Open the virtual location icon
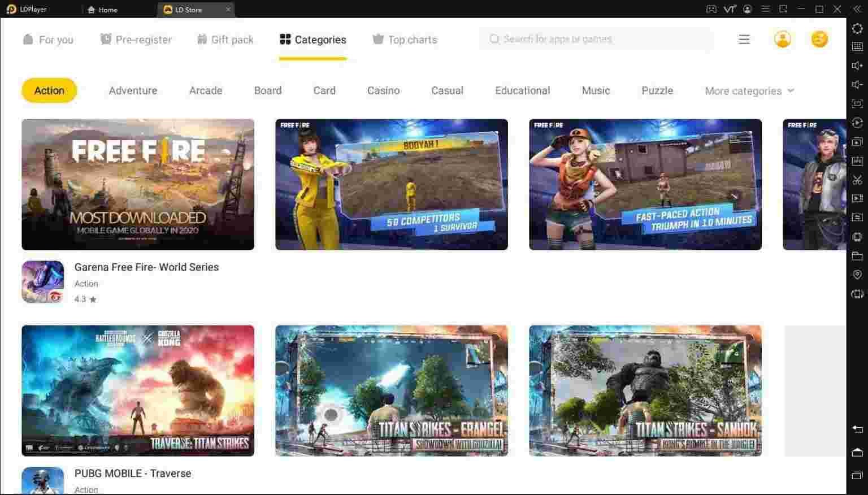Screen dimensions: 868x495 click(857, 274)
